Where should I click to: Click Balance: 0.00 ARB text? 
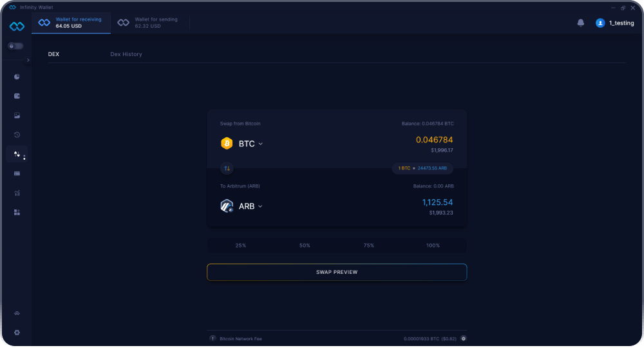(x=433, y=186)
